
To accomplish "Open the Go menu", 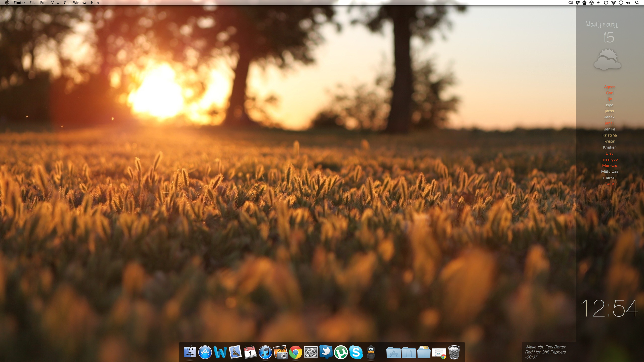I will 66,3.
